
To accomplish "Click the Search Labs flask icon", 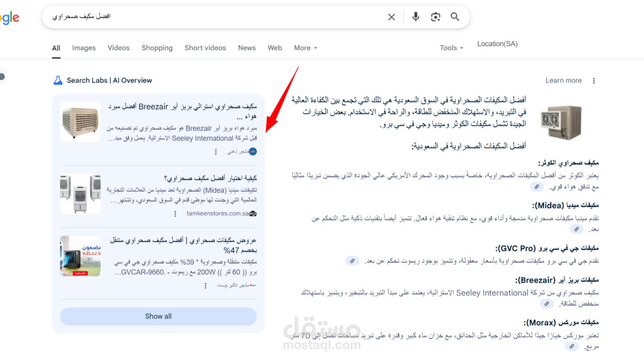I will coord(58,80).
